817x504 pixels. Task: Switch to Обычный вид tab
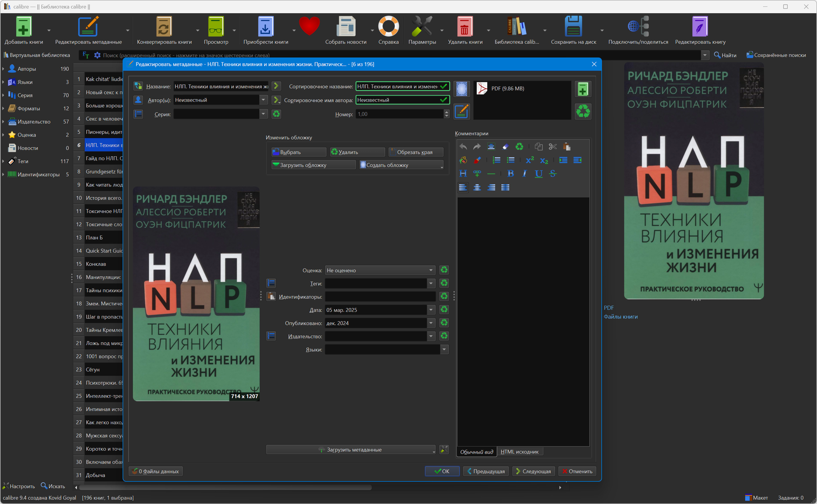click(x=476, y=452)
